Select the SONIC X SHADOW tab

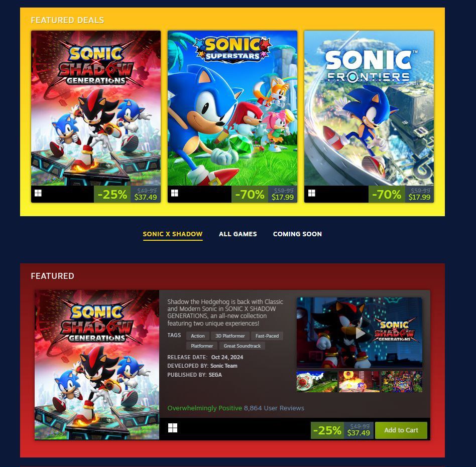172,234
